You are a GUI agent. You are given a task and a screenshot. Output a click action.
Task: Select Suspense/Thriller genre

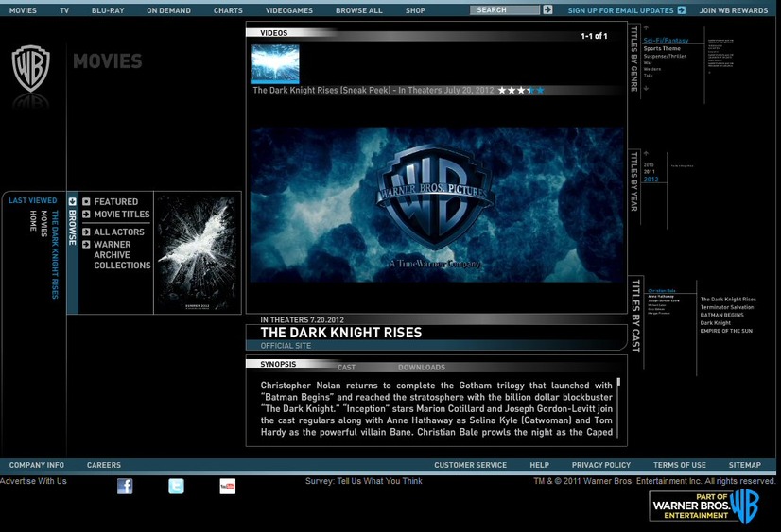point(665,57)
